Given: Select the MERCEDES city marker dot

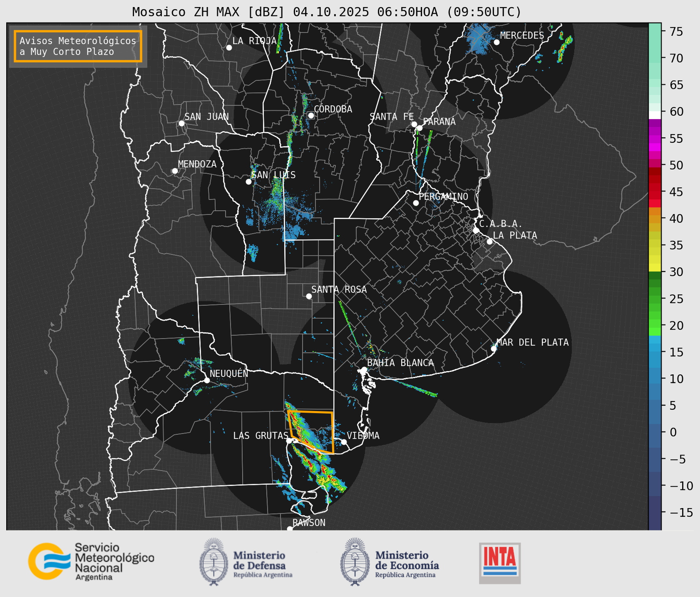Looking at the screenshot, I should [497, 42].
